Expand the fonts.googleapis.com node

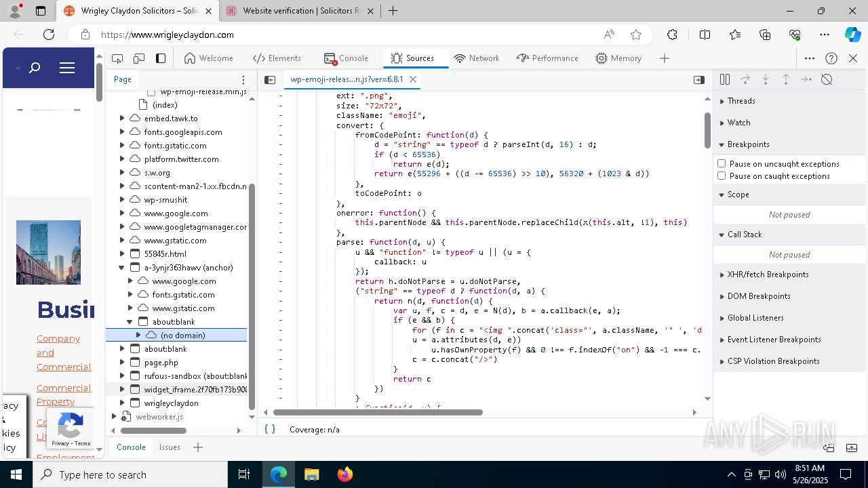coord(122,132)
